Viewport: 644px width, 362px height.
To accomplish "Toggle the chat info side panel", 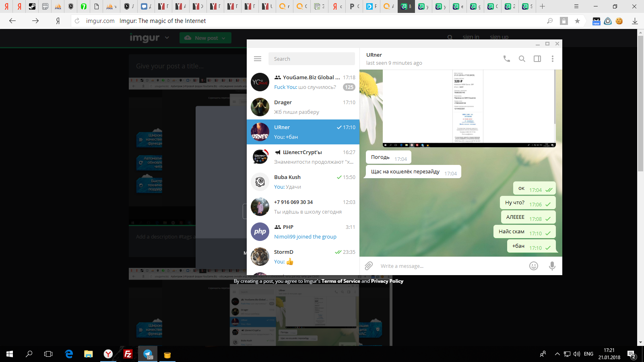I will 537,59.
